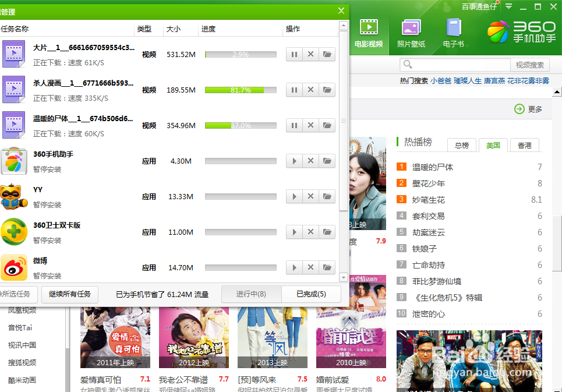
Task: Select the 总榜 ranking tab
Action: [x=462, y=145]
